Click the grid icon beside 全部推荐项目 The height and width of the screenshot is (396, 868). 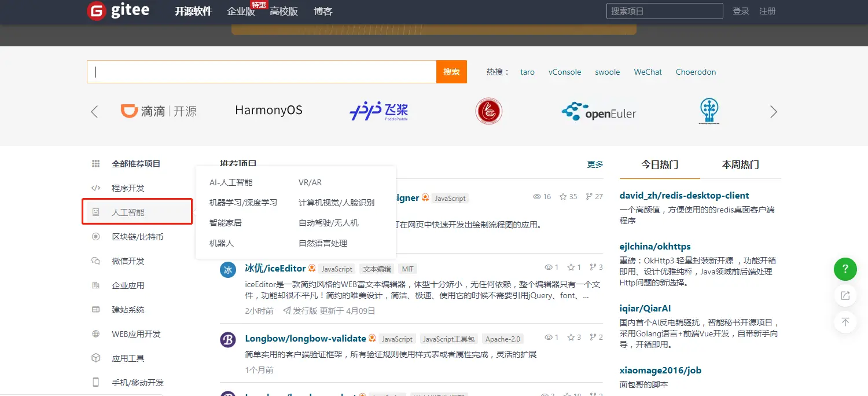[96, 164]
